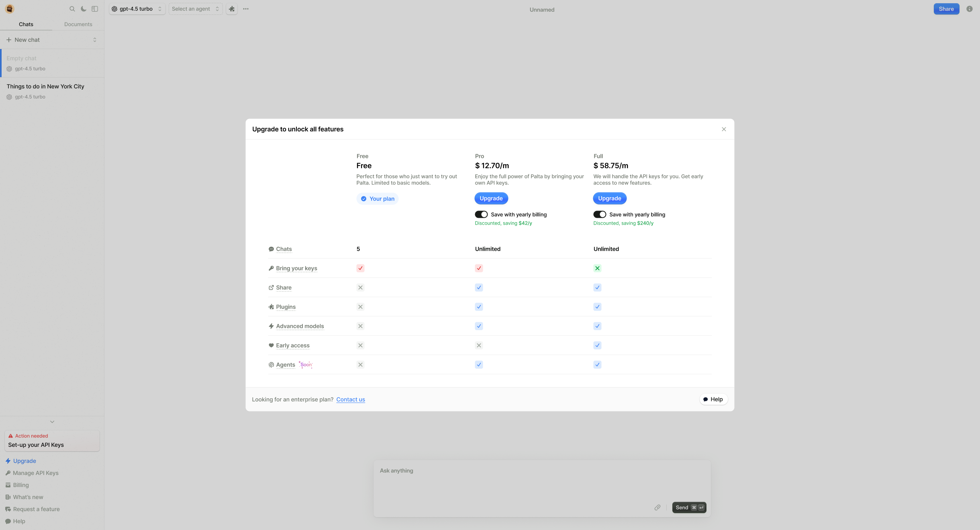This screenshot has height=530, width=980.
Task: Click the Chats feature row label
Action: click(284, 249)
